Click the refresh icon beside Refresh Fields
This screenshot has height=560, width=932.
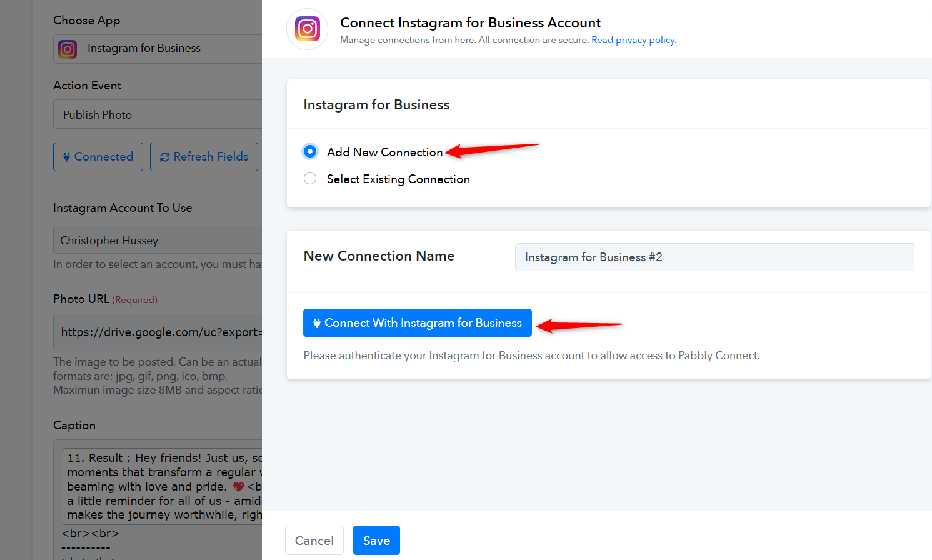pyautogui.click(x=165, y=157)
